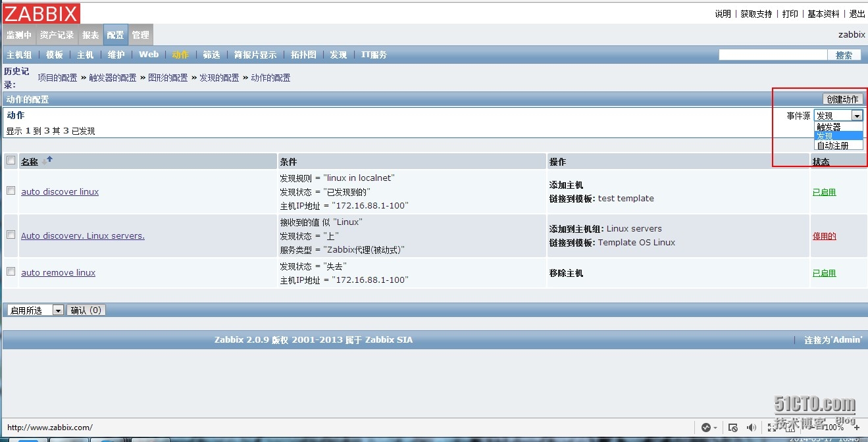
Task: Open the 资产记录 main tab
Action: coord(57,35)
